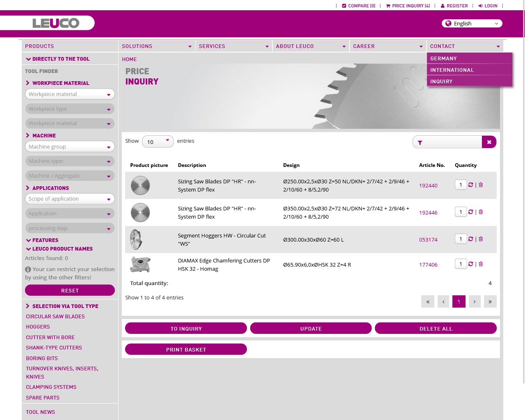Open the Contact menu
The width and height of the screenshot is (525, 420).
pos(465,46)
